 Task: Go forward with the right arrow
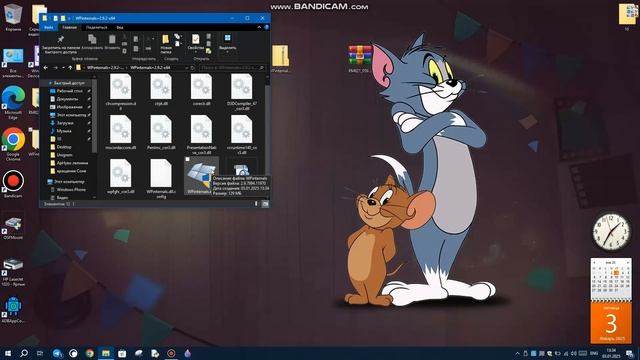click(x=55, y=68)
